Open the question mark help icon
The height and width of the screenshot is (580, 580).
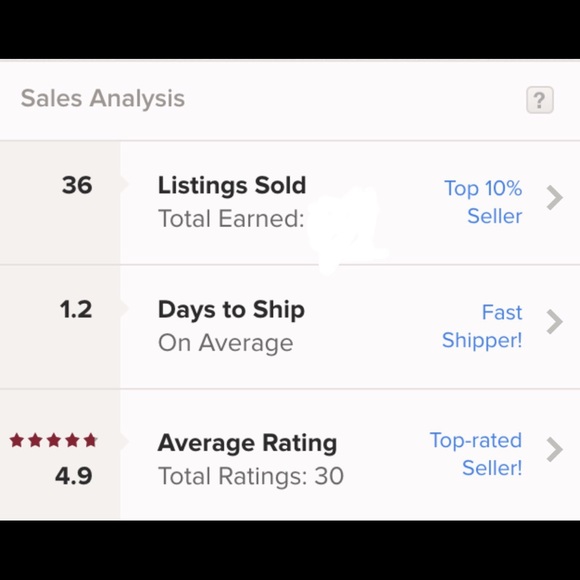(x=540, y=100)
